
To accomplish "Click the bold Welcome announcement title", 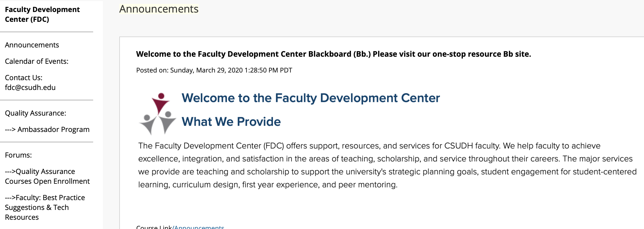I will coord(333,54).
